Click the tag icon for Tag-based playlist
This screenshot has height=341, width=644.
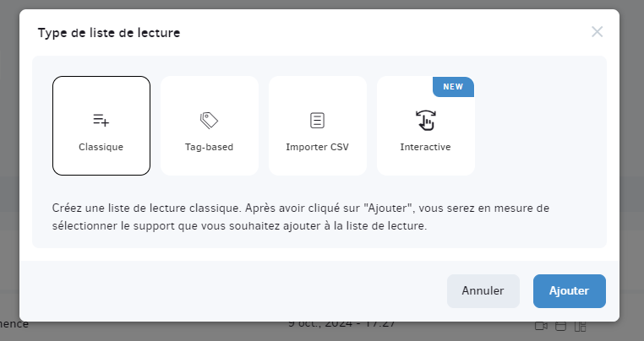(x=209, y=120)
